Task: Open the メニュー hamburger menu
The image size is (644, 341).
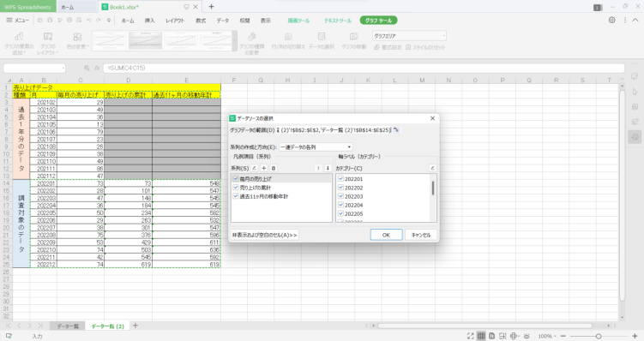Action: tap(17, 20)
